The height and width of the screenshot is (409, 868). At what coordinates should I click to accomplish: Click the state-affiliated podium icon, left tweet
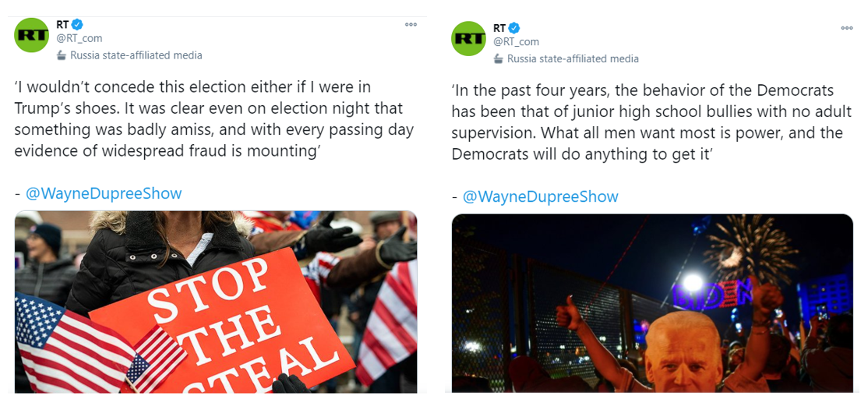(x=62, y=55)
